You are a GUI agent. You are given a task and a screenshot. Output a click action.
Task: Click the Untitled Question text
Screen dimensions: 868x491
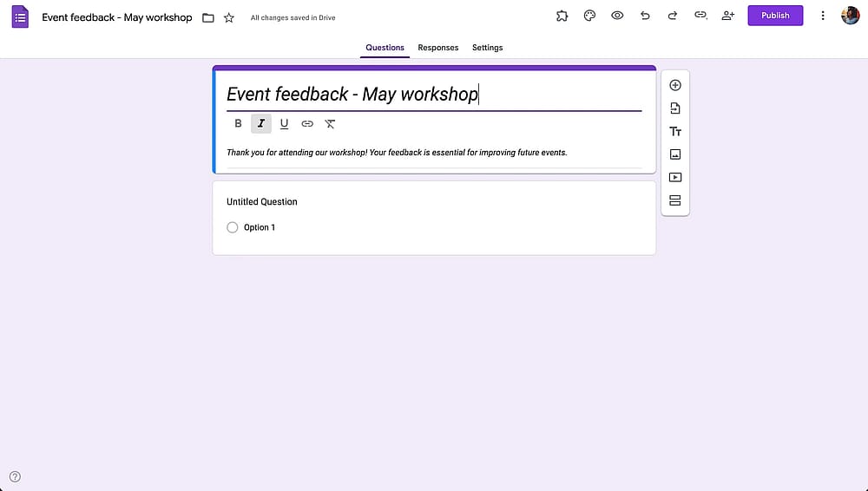point(262,201)
